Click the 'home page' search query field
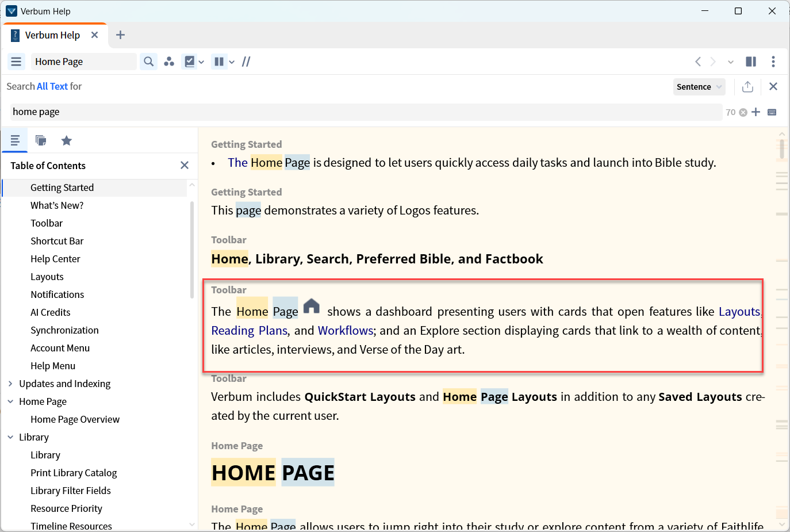The height and width of the screenshot is (532, 790). [x=366, y=112]
